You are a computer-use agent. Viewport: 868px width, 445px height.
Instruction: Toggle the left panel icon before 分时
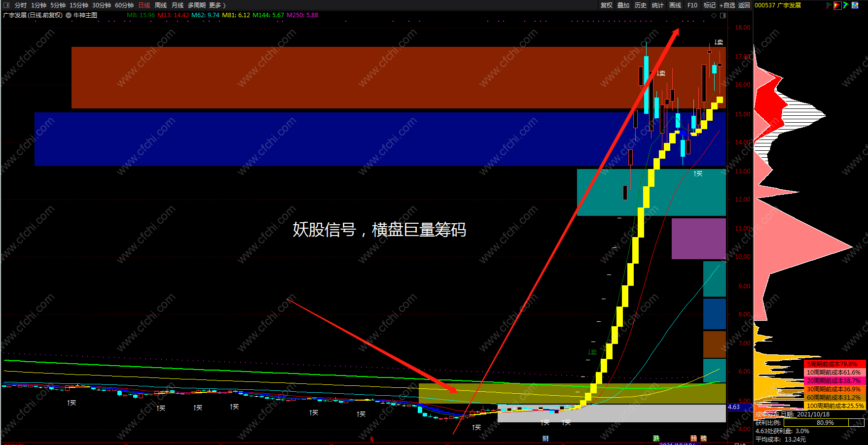click(x=6, y=5)
